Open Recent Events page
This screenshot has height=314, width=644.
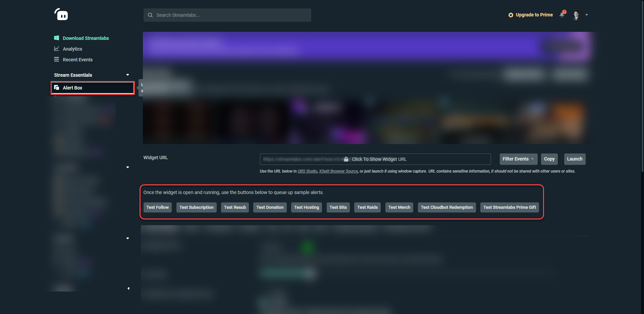point(78,60)
